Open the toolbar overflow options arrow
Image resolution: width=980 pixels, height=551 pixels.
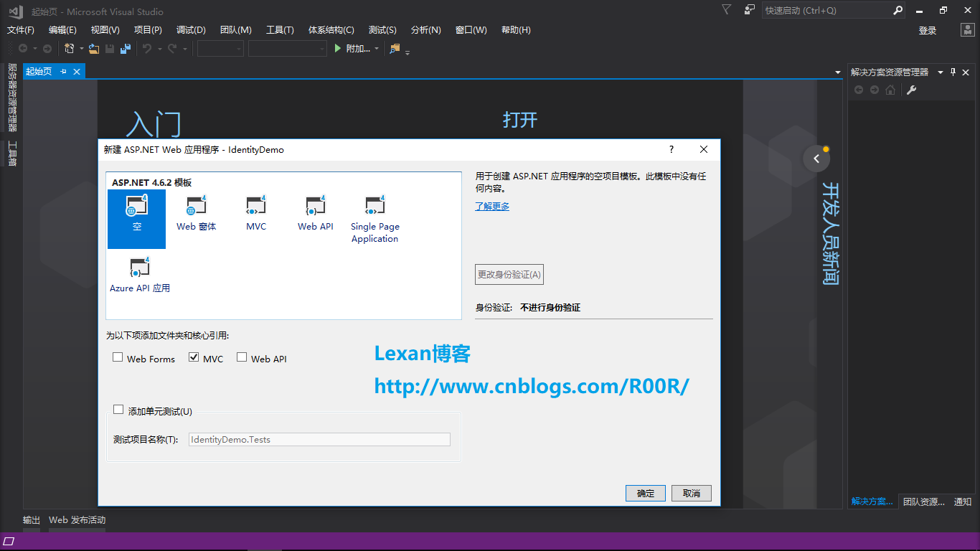[x=407, y=52]
